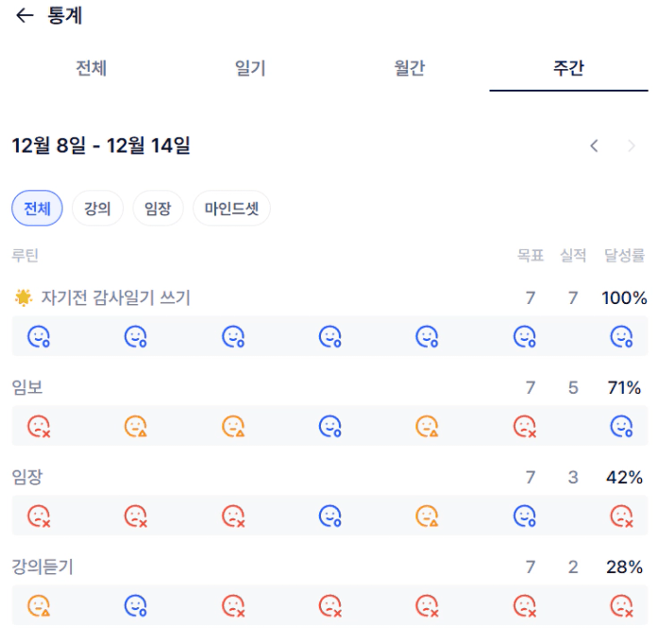Open the 일기 tab
Screen dimensions: 659x644
tap(250, 68)
